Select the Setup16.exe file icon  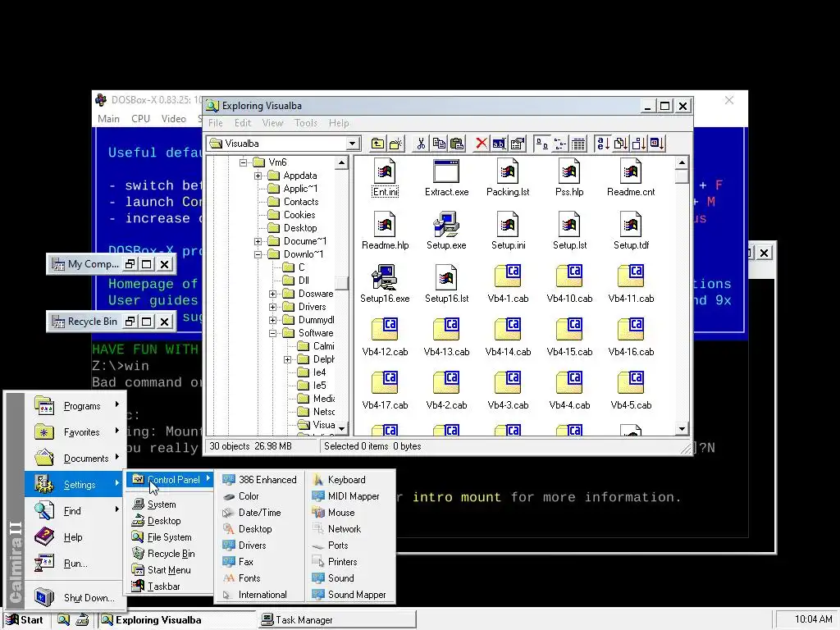tap(385, 277)
